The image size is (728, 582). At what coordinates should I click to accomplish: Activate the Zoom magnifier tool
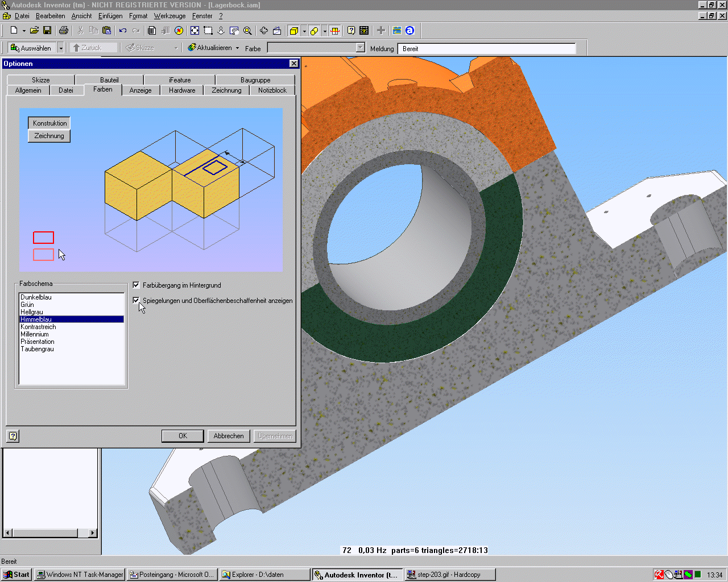pos(247,31)
